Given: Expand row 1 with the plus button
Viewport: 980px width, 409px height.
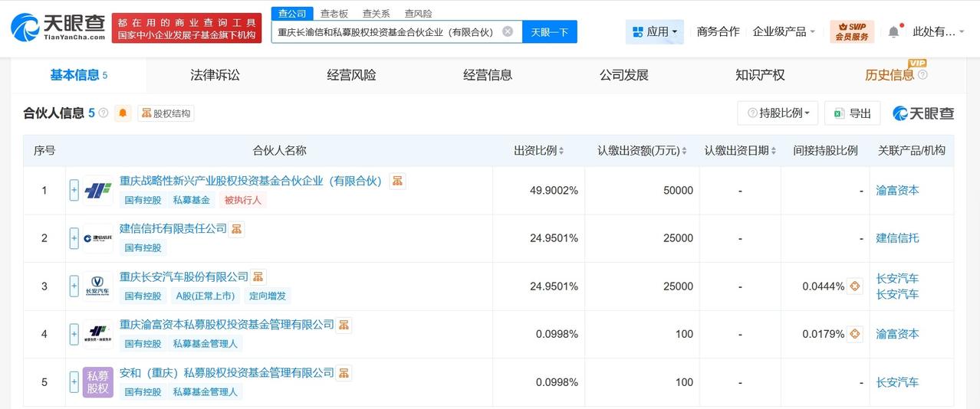Looking at the screenshot, I should [x=74, y=191].
